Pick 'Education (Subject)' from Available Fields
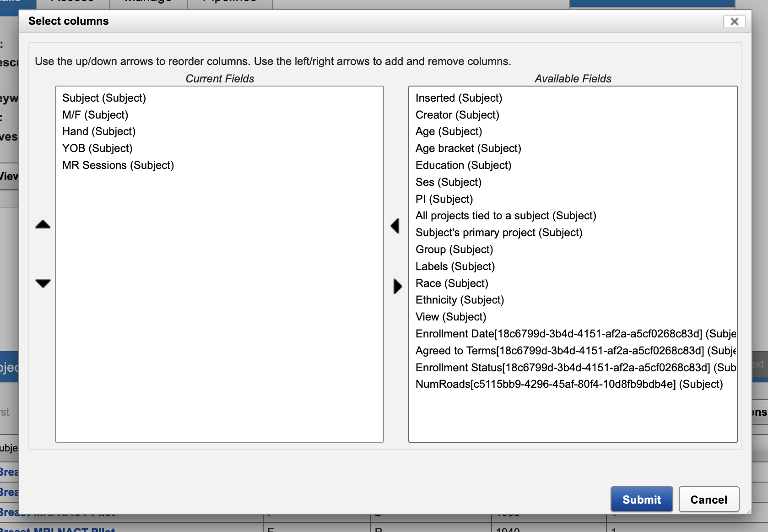Screen dimensions: 768x532 463,165
